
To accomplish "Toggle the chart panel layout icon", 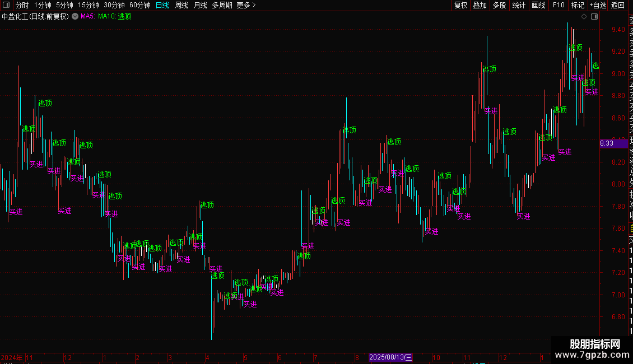I will click(x=594, y=17).
